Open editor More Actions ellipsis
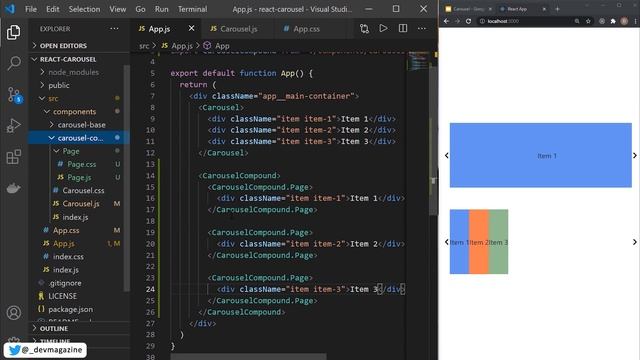The height and width of the screenshot is (360, 640). click(422, 29)
